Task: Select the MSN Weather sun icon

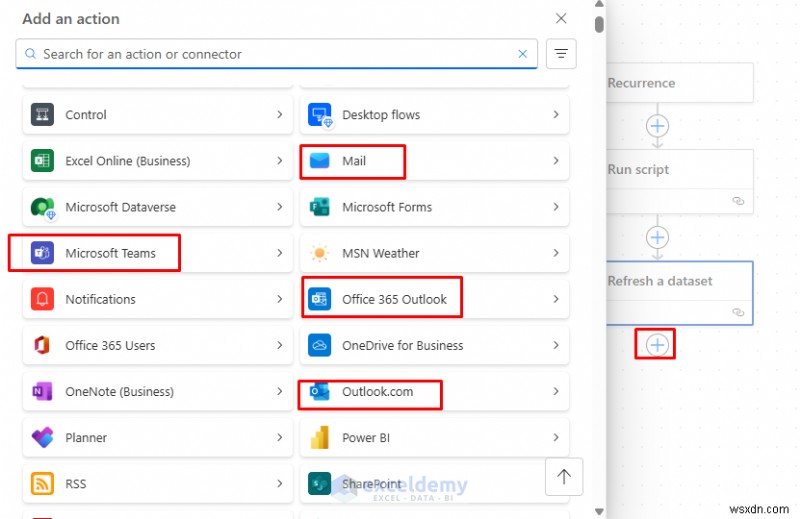Action: pos(319,253)
